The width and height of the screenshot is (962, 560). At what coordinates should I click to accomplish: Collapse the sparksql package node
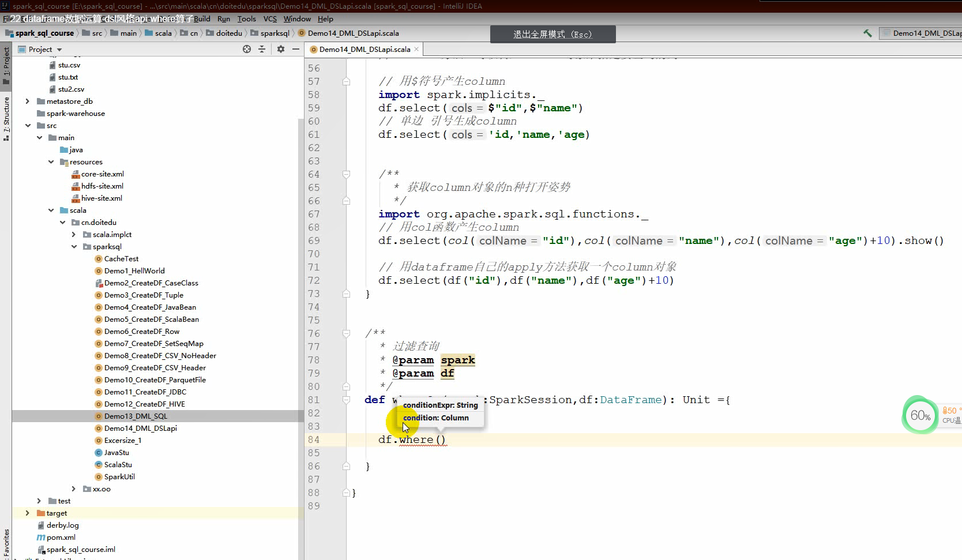pyautogui.click(x=74, y=246)
